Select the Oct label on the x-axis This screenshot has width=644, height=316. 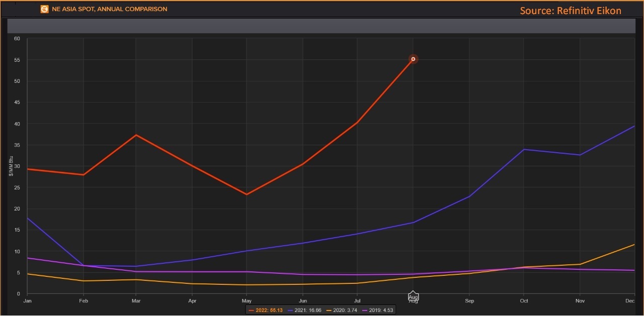524,301
